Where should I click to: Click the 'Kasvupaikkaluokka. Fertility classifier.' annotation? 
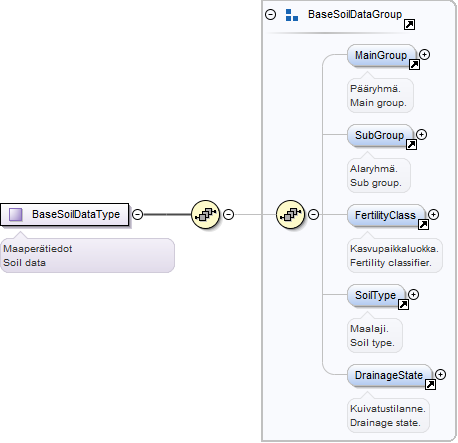(x=395, y=256)
